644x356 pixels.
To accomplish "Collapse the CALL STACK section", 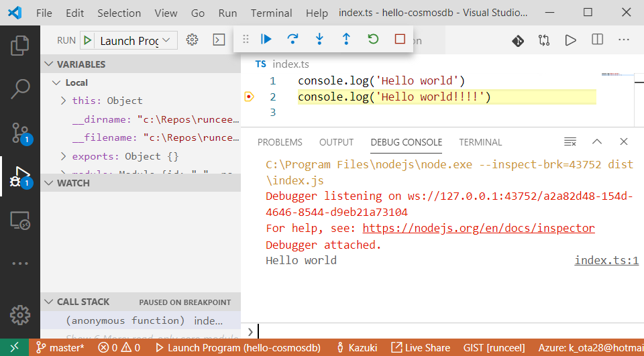I will 140,302.
